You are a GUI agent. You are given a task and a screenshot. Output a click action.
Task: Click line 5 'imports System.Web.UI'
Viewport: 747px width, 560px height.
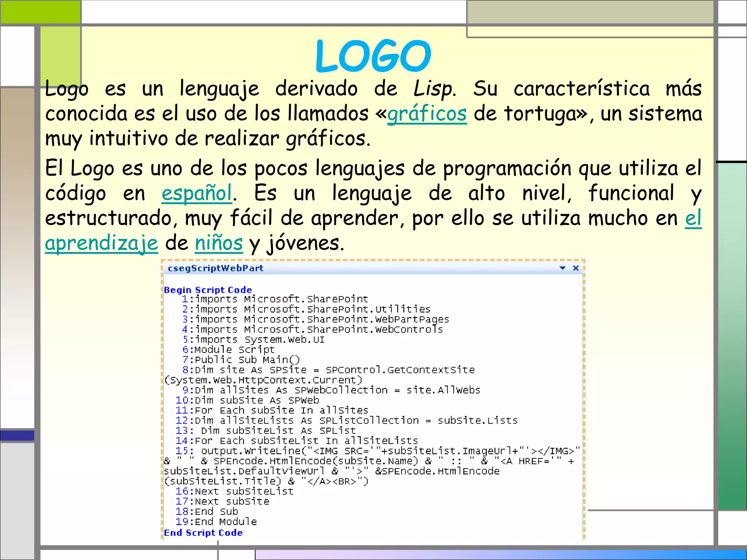pyautogui.click(x=253, y=340)
